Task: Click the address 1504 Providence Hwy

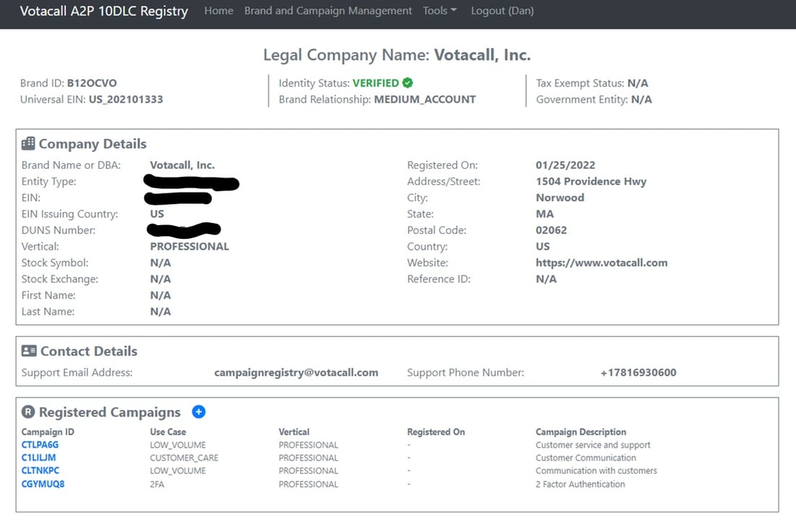Action: click(591, 181)
